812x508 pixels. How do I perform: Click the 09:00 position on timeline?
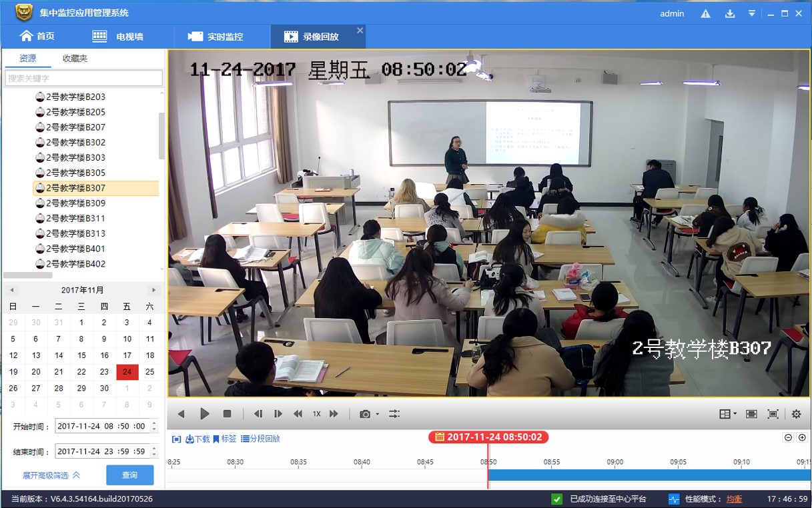coord(615,475)
